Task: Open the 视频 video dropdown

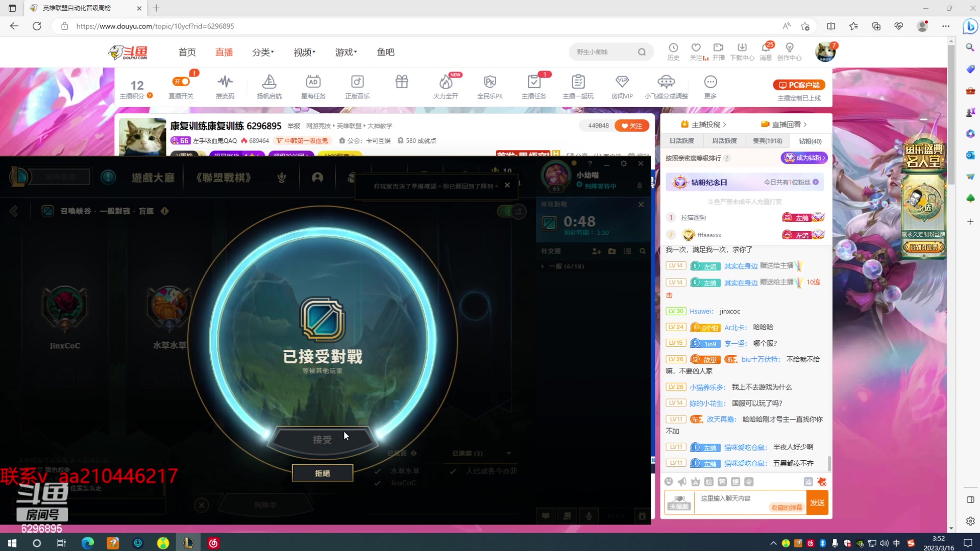Action: (x=304, y=52)
